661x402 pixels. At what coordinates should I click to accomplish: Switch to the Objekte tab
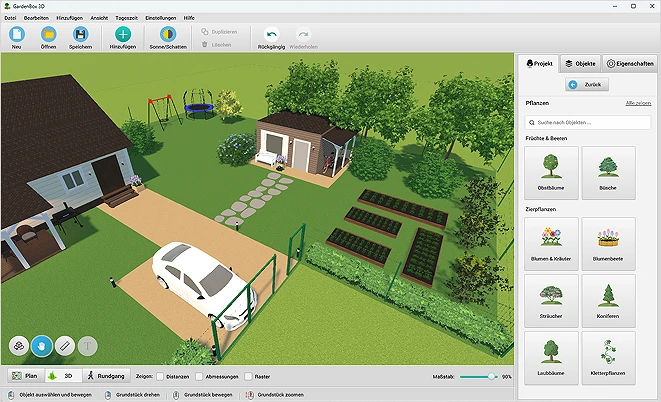(580, 64)
